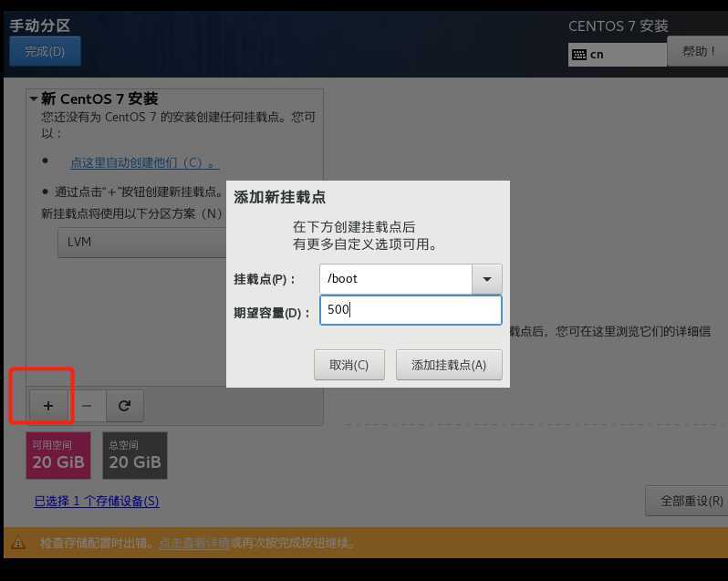Click the keyboard layout icon beside cn
This screenshot has width=728, height=581.
tap(579, 55)
